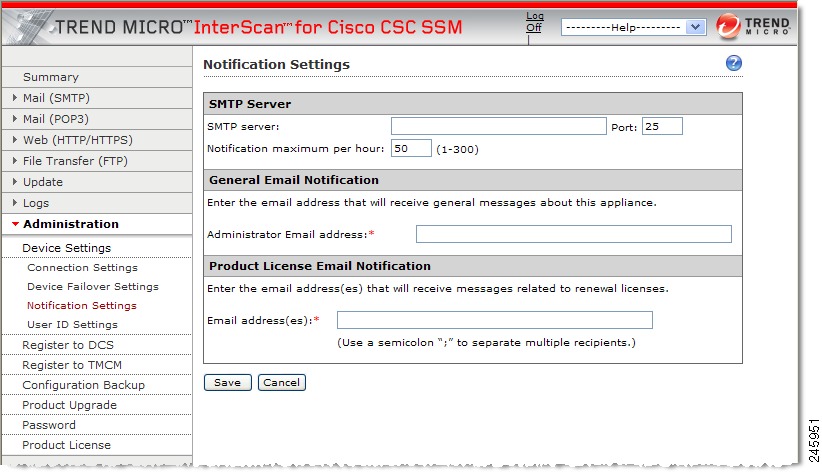Click the Save button
Screen dimensions: 822x472
point(228,382)
